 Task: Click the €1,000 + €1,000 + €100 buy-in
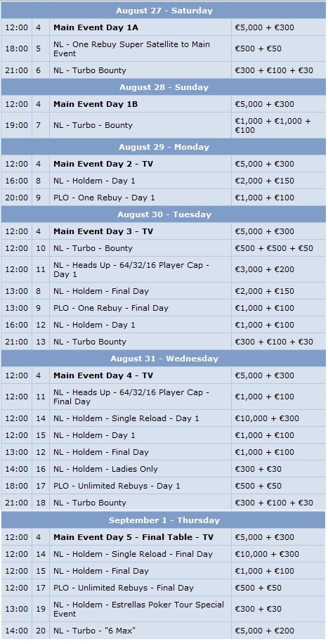pyautogui.click(x=273, y=125)
